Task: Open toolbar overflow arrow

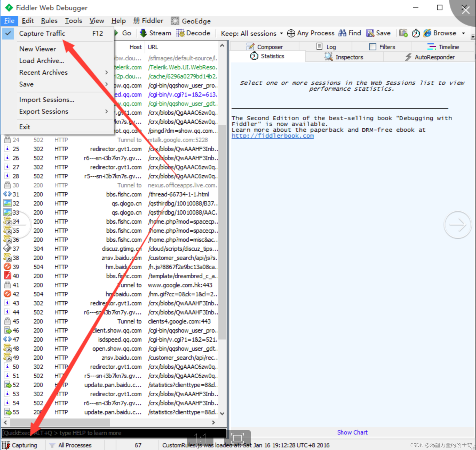Action: pyautogui.click(x=473, y=37)
